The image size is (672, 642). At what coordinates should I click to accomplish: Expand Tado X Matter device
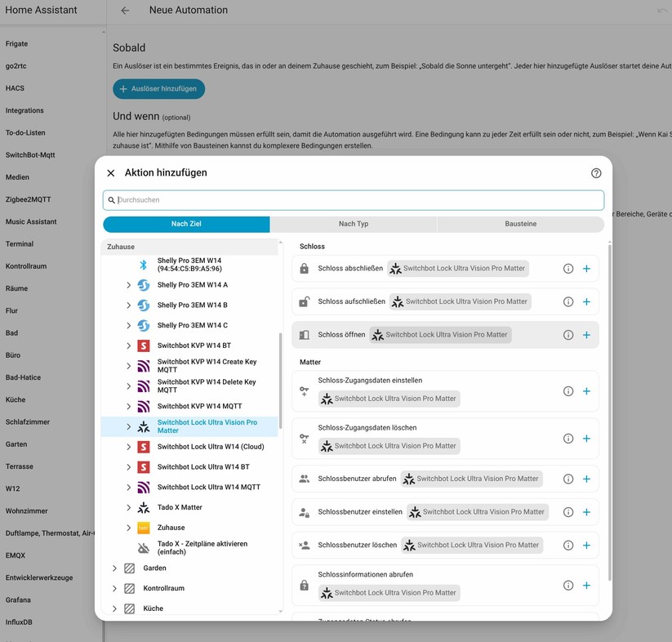128,507
